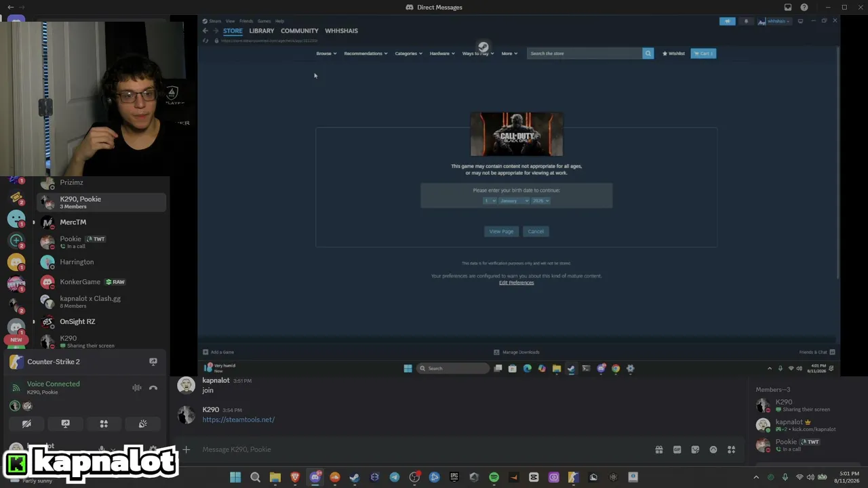Image resolution: width=868 pixels, height=488 pixels.
Task: Click the Search the store field
Action: pos(585,54)
